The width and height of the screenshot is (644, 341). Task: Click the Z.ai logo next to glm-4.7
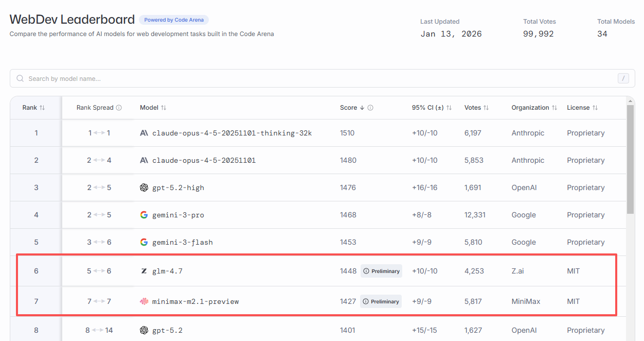(144, 271)
